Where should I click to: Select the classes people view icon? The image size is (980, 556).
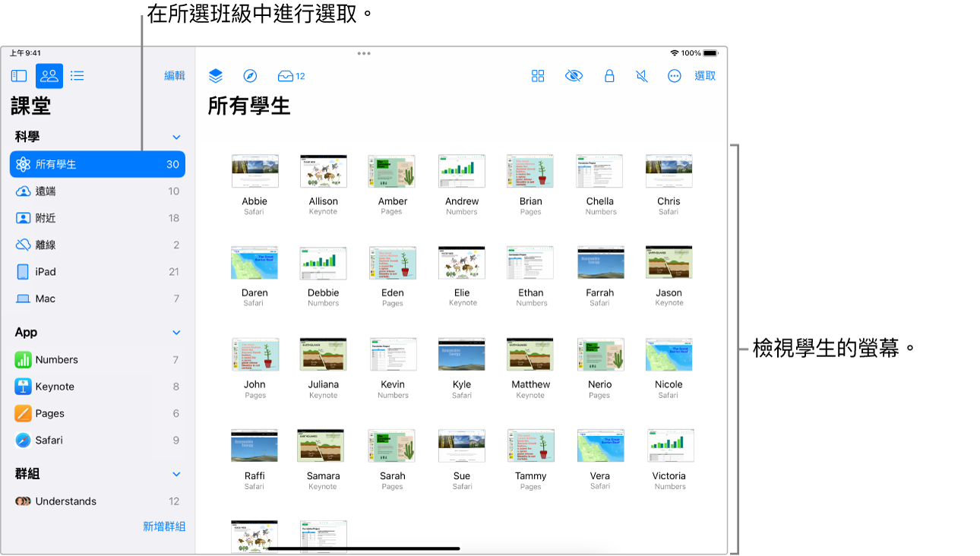point(49,76)
